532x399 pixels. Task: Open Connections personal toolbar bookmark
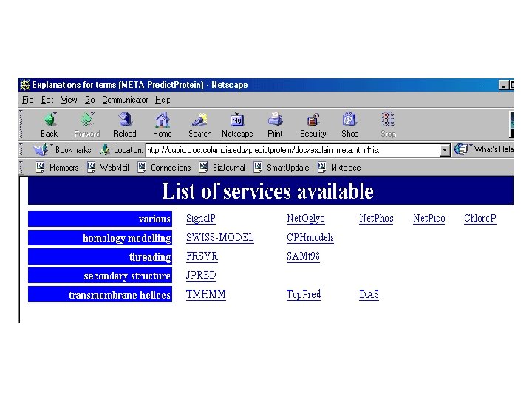(x=164, y=167)
